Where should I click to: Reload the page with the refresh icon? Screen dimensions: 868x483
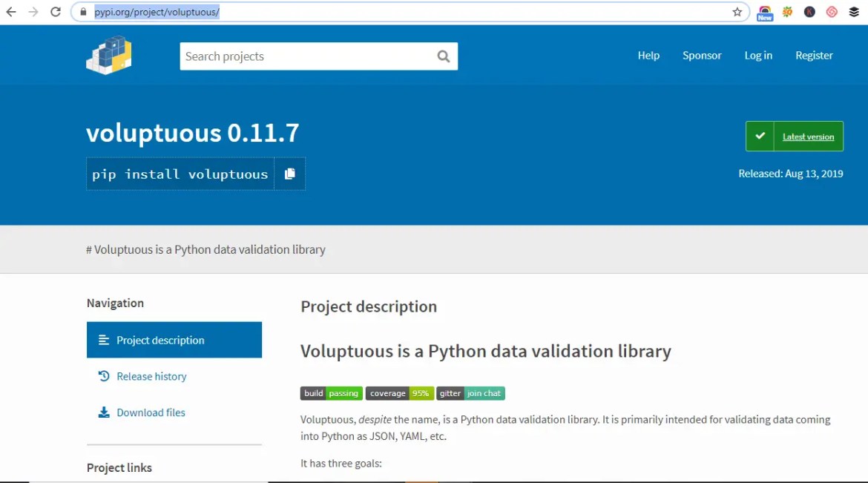click(x=56, y=12)
